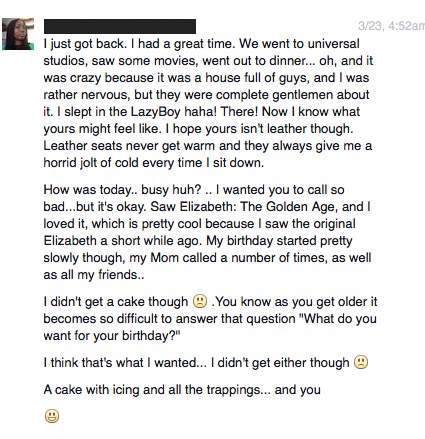
Task: Click 'I didn't get a cake though' text
Action: pyautogui.click(x=116, y=301)
